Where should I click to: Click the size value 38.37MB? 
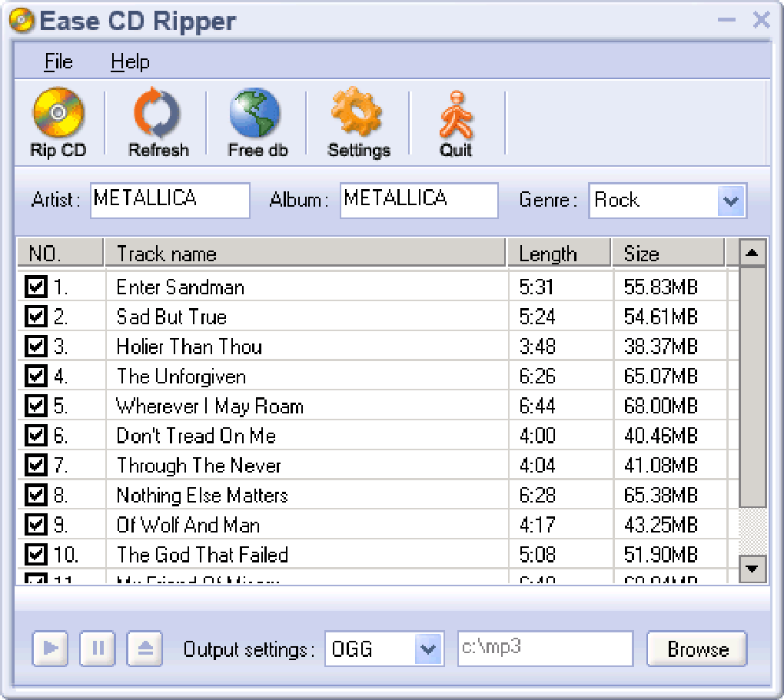tap(660, 347)
